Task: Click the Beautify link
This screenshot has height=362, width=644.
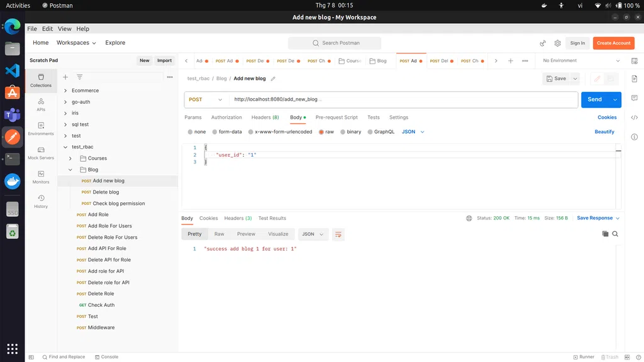Action: pyautogui.click(x=604, y=132)
